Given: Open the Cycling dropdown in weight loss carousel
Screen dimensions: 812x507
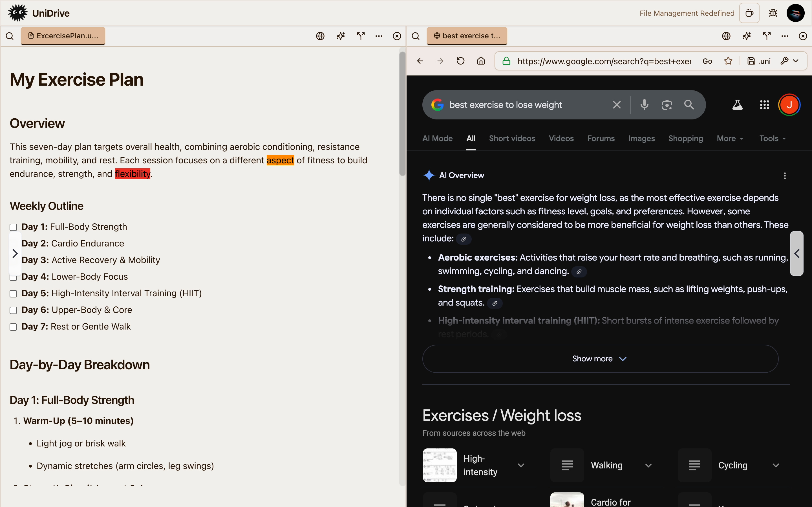Looking at the screenshot, I should point(776,465).
